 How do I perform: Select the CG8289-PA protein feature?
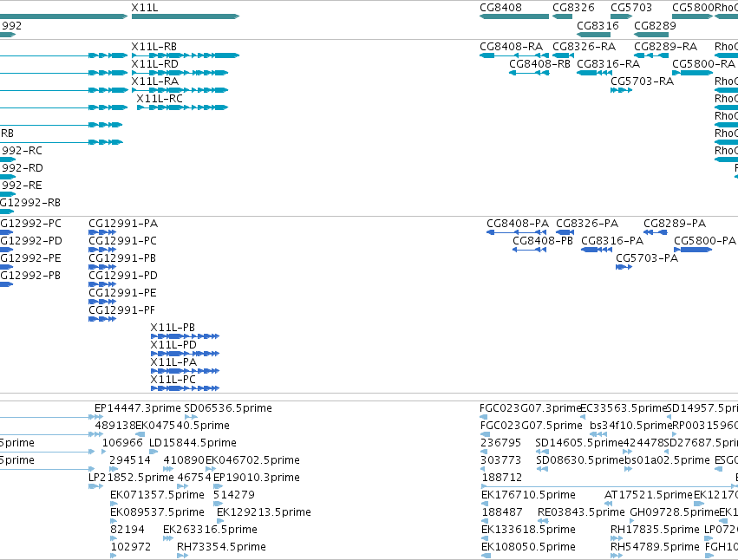coord(655,232)
